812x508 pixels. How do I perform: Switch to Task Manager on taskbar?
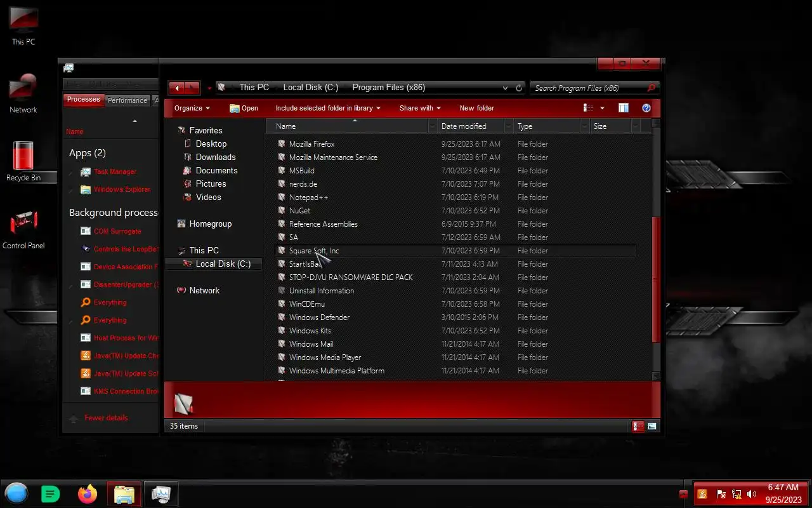pos(160,493)
